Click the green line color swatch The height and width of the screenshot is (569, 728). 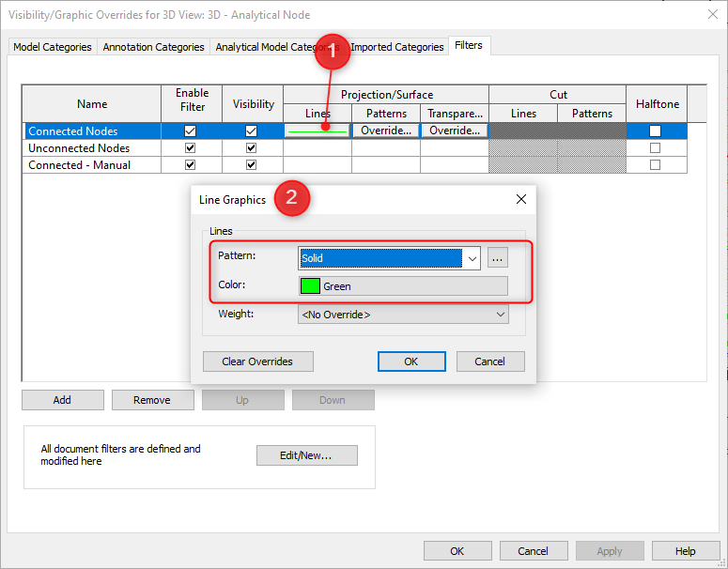[x=310, y=286]
